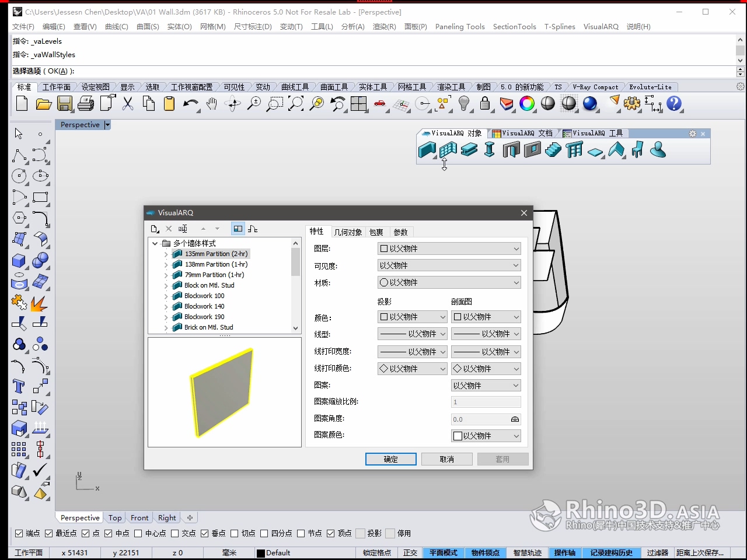This screenshot has height=560, width=747.
Task: Toggle the 端点 osnap checkbox
Action: click(x=19, y=533)
